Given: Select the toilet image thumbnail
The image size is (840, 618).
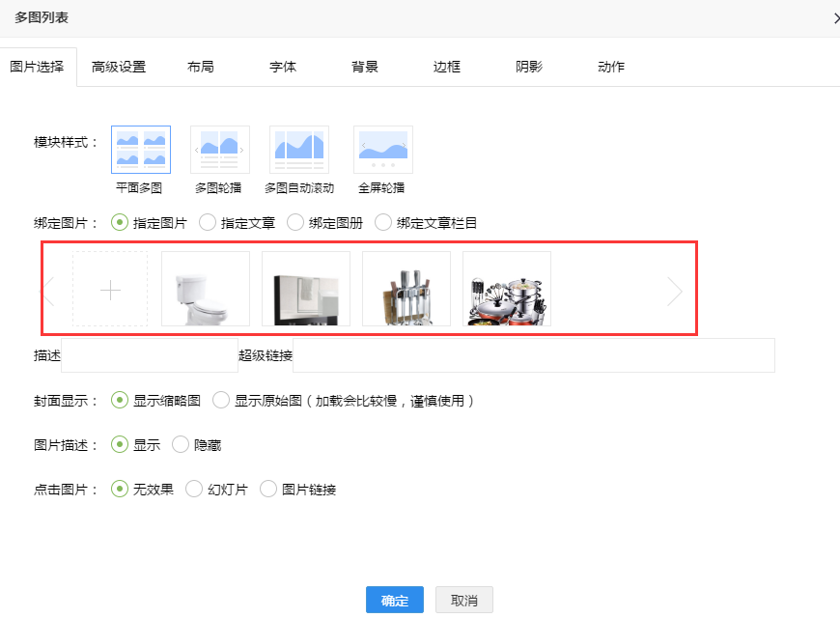Looking at the screenshot, I should click(x=205, y=289).
